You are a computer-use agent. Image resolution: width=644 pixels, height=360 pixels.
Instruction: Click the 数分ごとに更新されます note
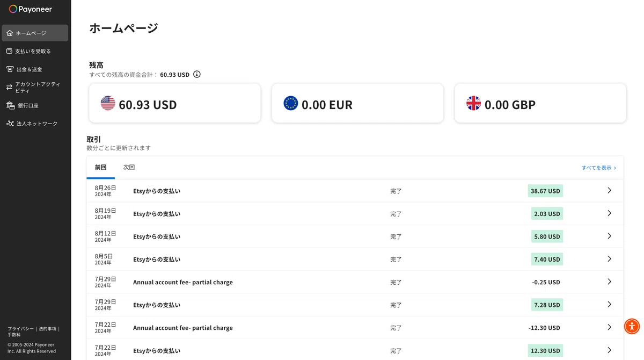click(119, 148)
